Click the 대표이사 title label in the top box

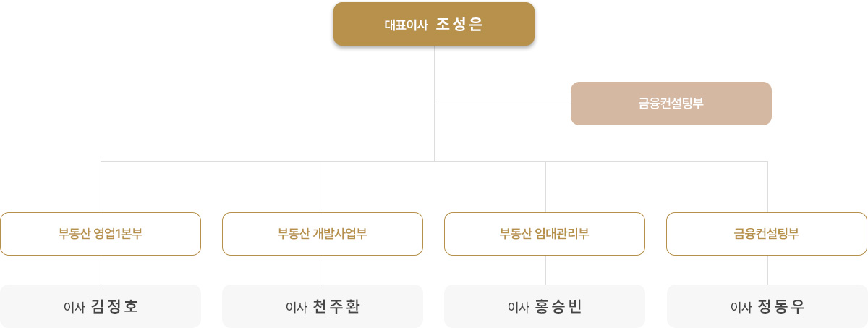pos(406,25)
